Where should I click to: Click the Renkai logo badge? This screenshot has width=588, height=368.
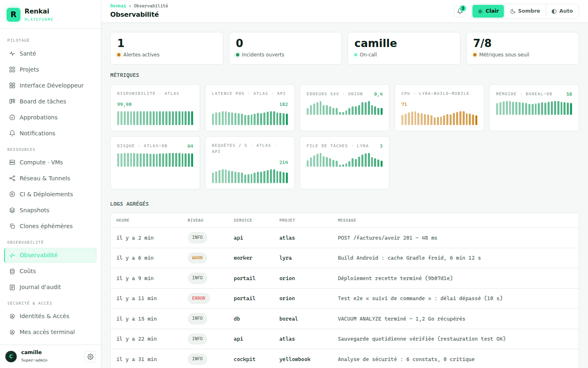coord(13,15)
